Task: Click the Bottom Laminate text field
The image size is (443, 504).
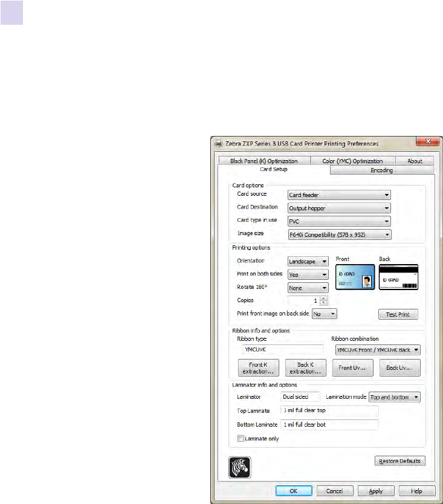Action: click(x=329, y=425)
